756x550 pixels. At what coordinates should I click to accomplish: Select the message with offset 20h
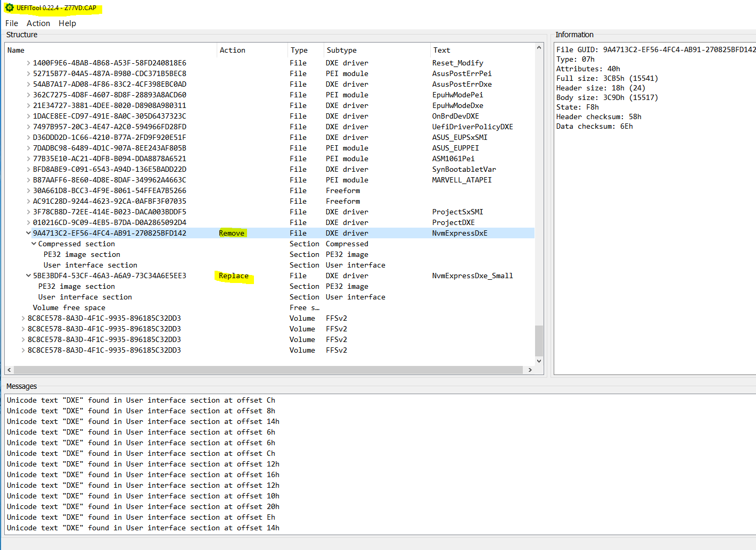[x=143, y=506]
